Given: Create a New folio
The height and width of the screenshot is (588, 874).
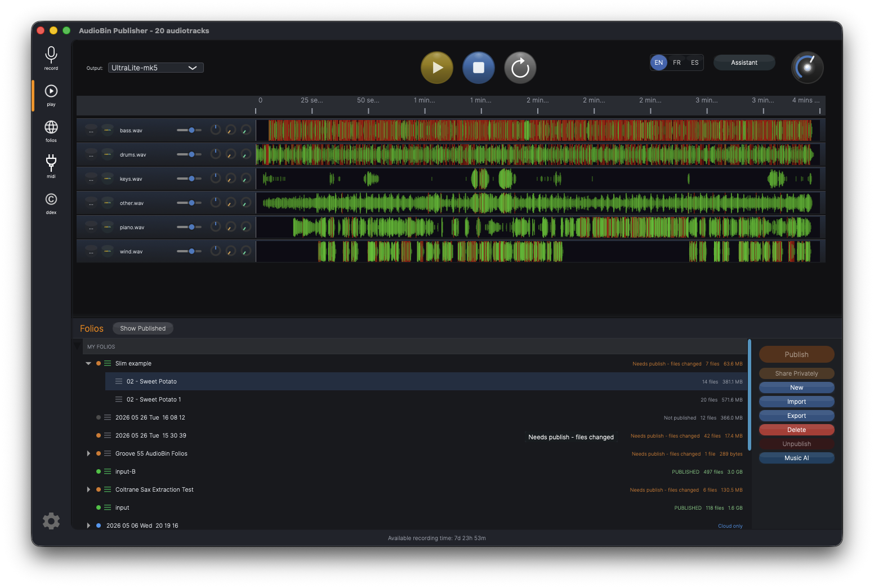Looking at the screenshot, I should click(x=797, y=387).
